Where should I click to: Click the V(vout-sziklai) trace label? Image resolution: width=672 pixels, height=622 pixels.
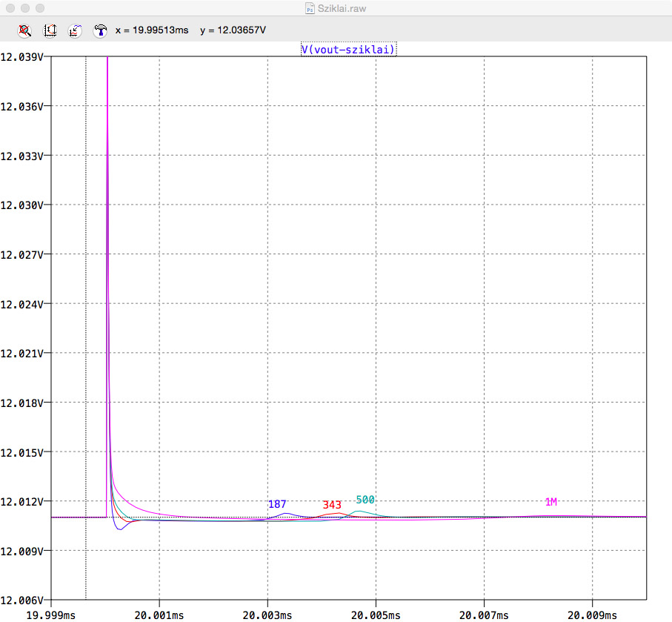pos(348,50)
